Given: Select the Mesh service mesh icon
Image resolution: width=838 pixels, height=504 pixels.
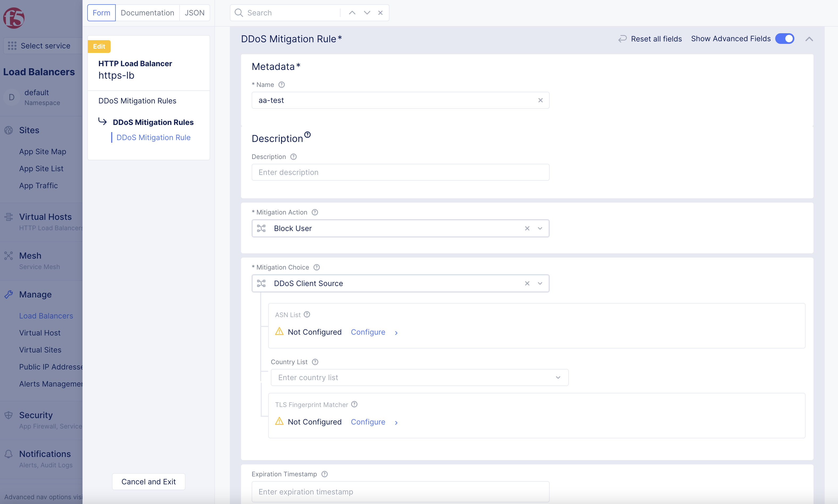Looking at the screenshot, I should point(9,255).
